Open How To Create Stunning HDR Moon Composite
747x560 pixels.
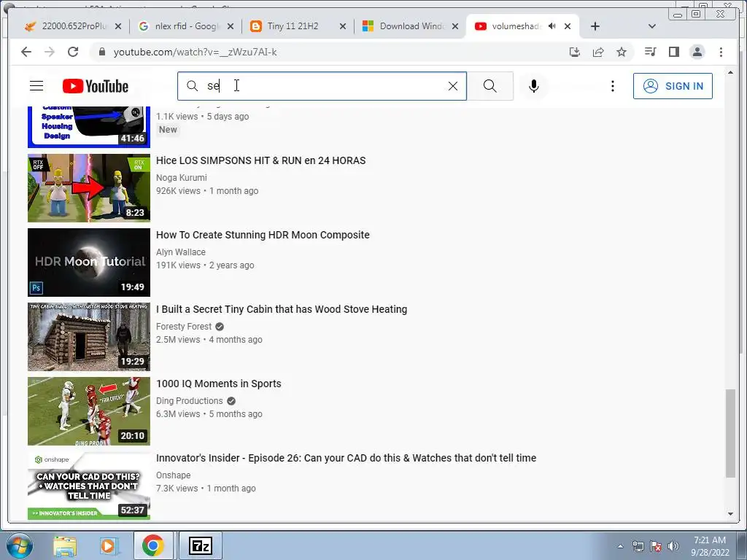263,235
